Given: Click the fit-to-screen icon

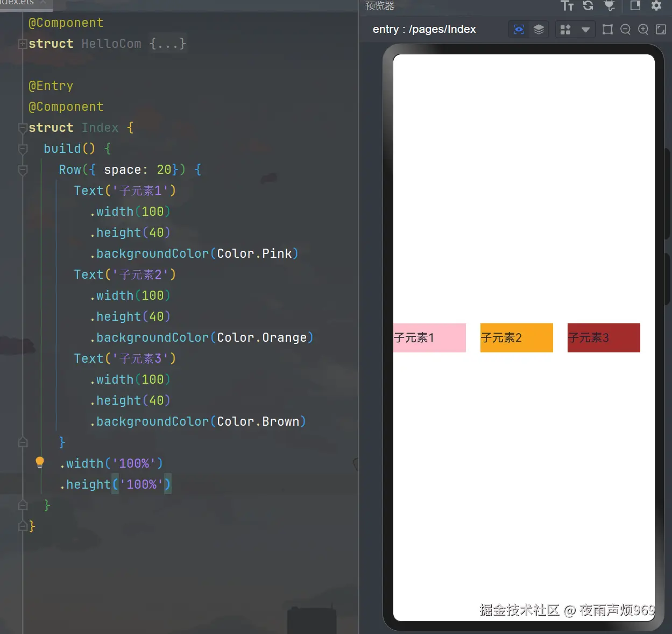Looking at the screenshot, I should click(661, 30).
